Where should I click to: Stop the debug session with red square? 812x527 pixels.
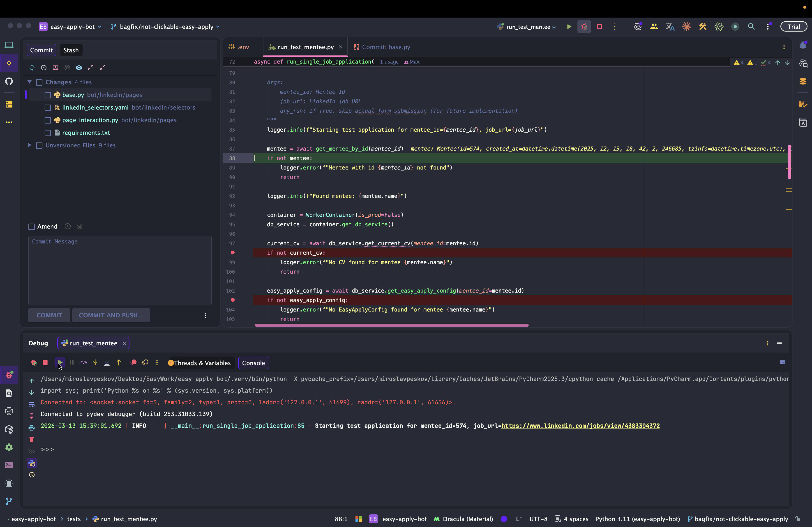[x=45, y=362]
